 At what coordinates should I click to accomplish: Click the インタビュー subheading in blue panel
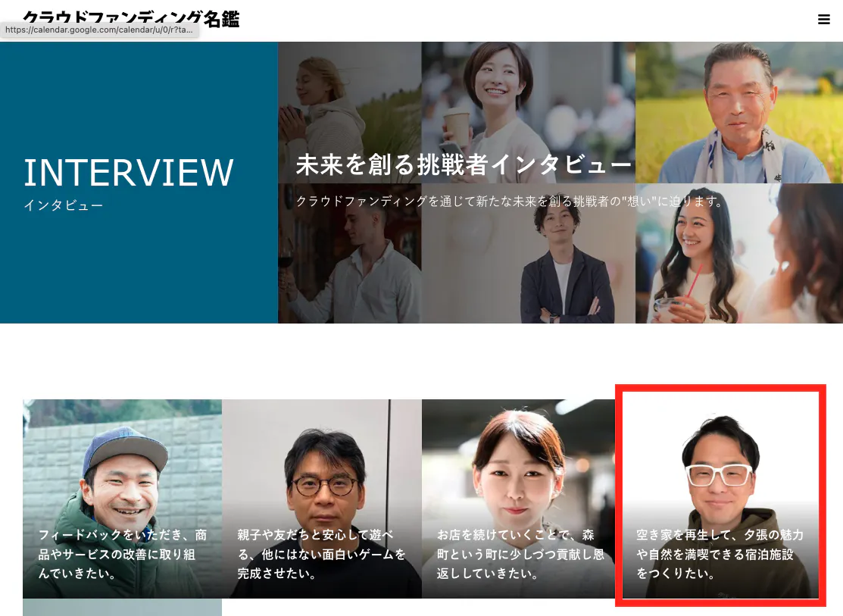64,205
